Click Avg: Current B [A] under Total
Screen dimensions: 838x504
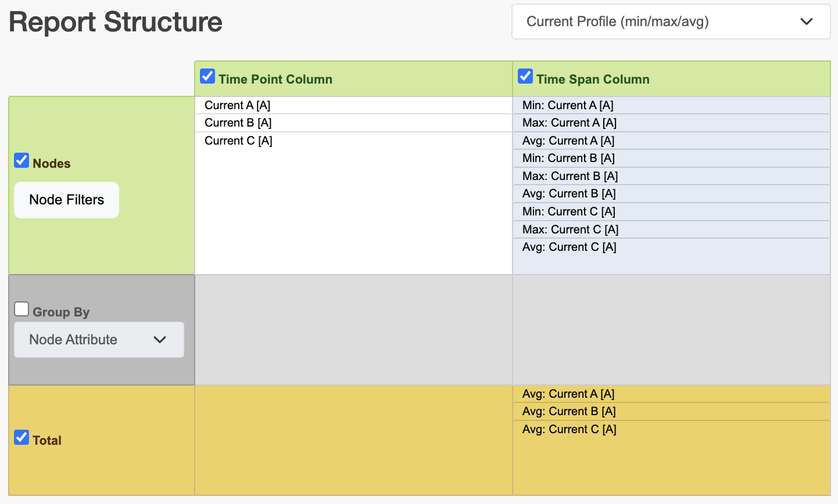pos(568,411)
